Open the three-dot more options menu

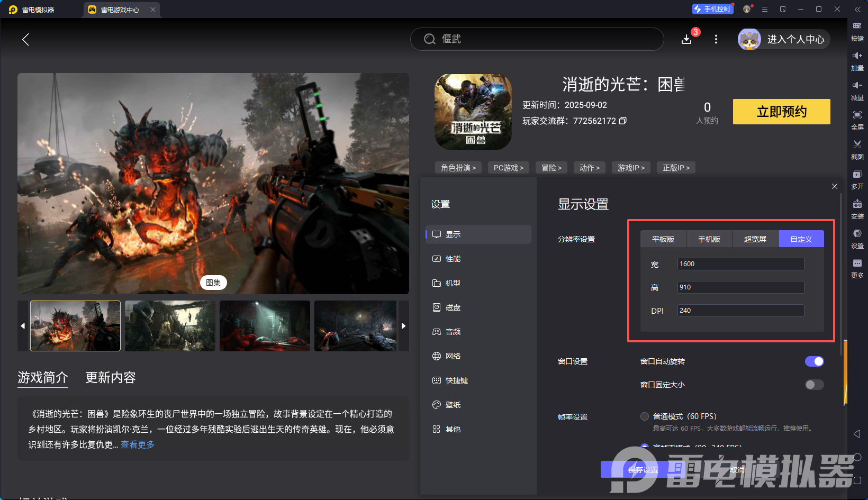716,39
